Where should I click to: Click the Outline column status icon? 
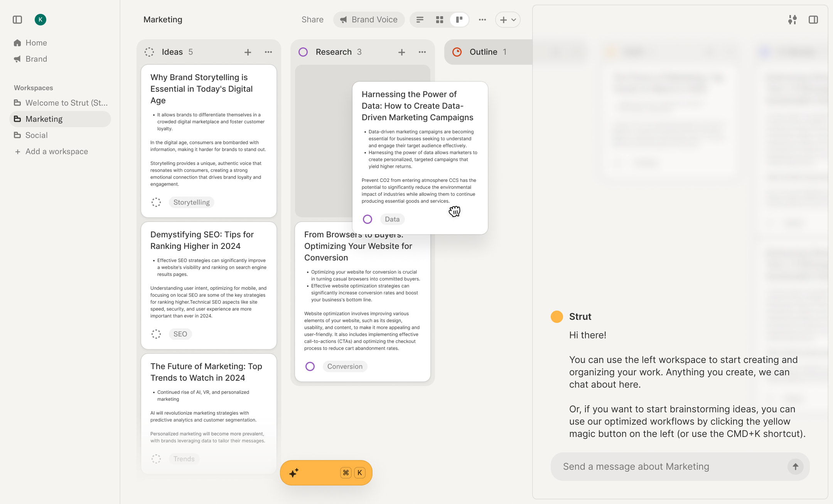457,52
